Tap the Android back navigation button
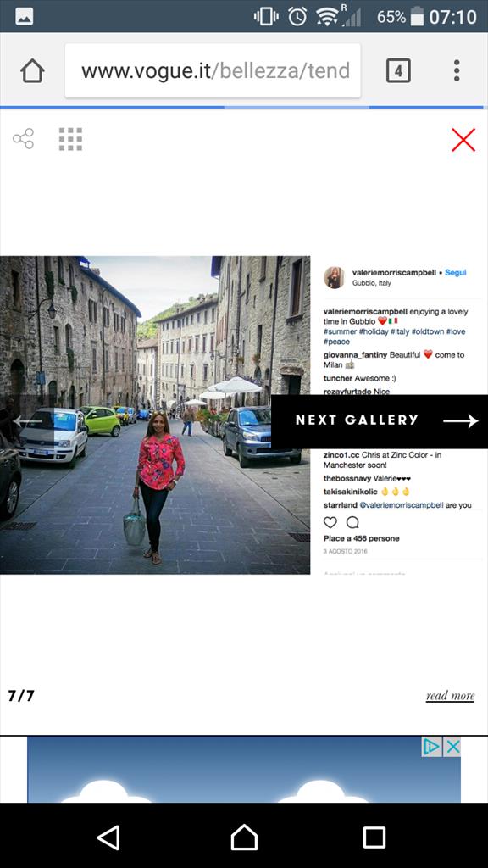The height and width of the screenshot is (868, 488). (109, 837)
